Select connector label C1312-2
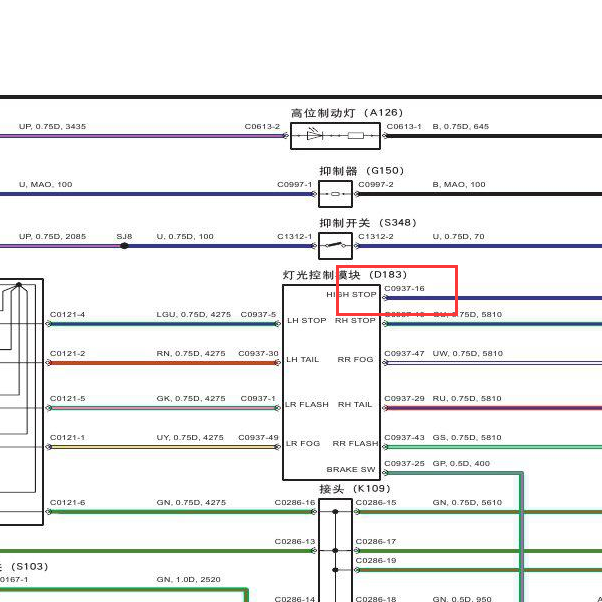Image resolution: width=602 pixels, height=602 pixels. (x=376, y=236)
